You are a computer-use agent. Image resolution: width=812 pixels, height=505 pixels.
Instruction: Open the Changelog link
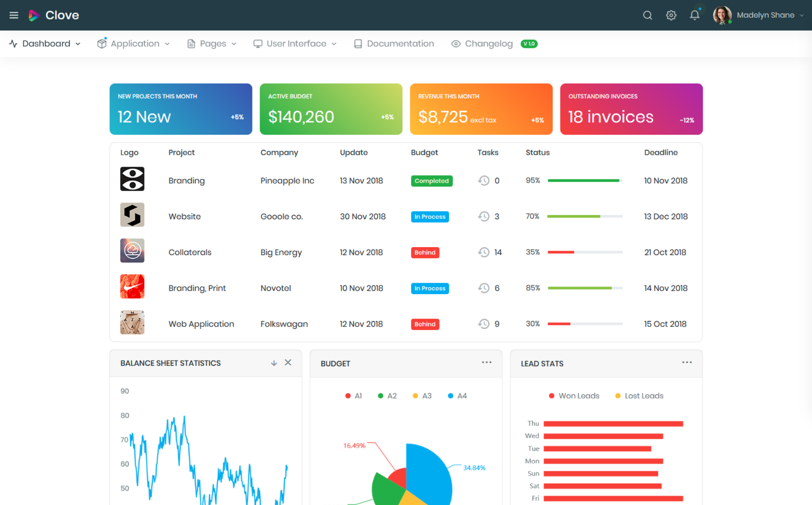[x=482, y=44]
